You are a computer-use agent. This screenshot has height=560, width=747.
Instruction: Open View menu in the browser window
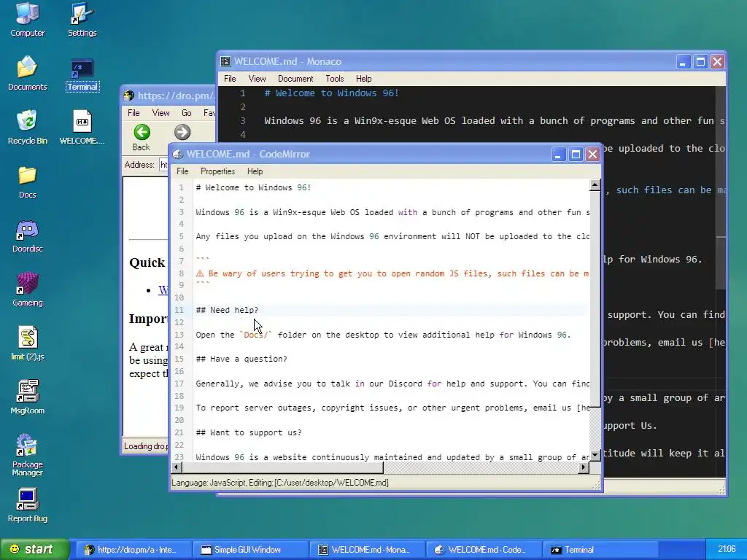[x=160, y=113]
